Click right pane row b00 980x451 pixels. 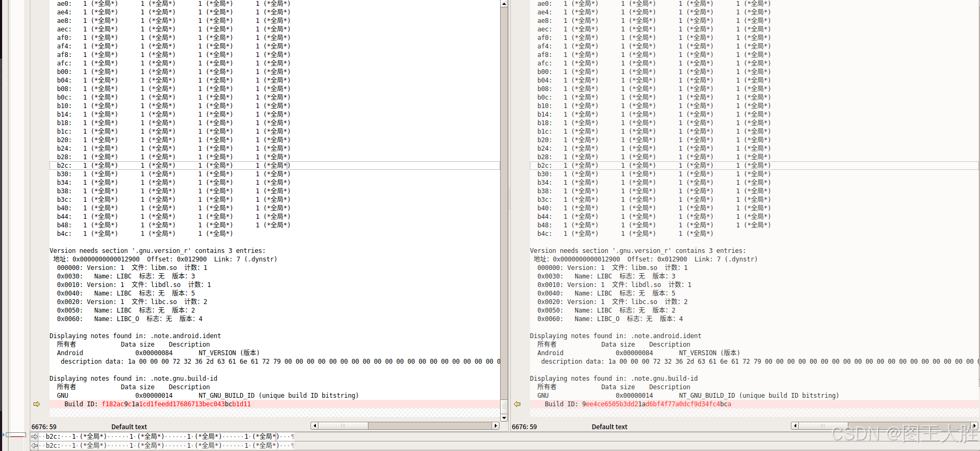654,72
